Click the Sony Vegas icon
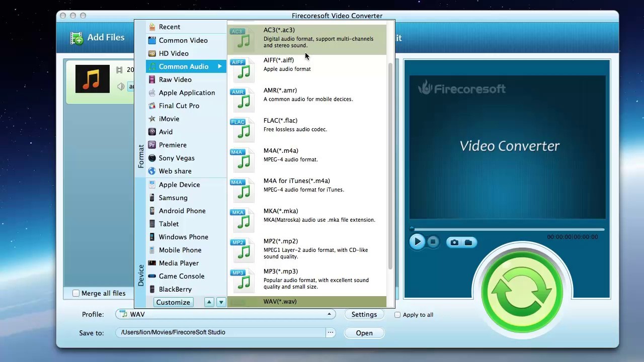 [x=152, y=158]
